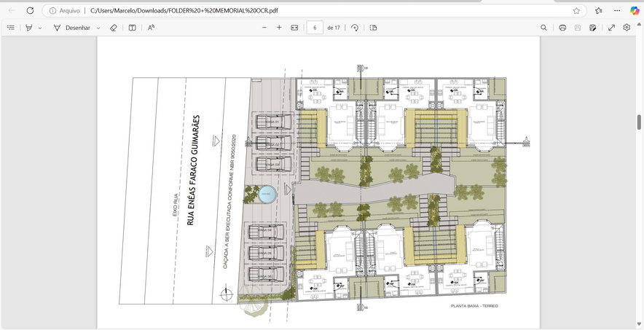Image resolution: width=644 pixels, height=330 pixels.
Task: View site info icon beside Arquivo
Action: click(52, 11)
